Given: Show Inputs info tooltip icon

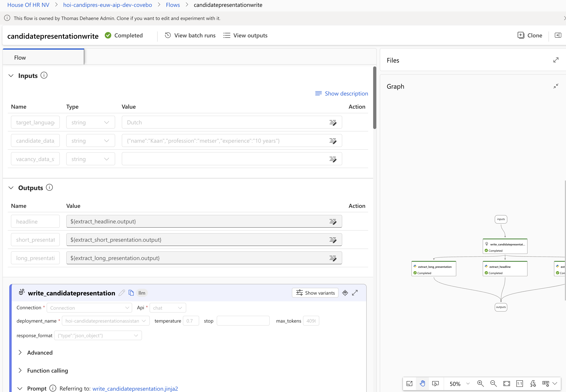Looking at the screenshot, I should [44, 75].
